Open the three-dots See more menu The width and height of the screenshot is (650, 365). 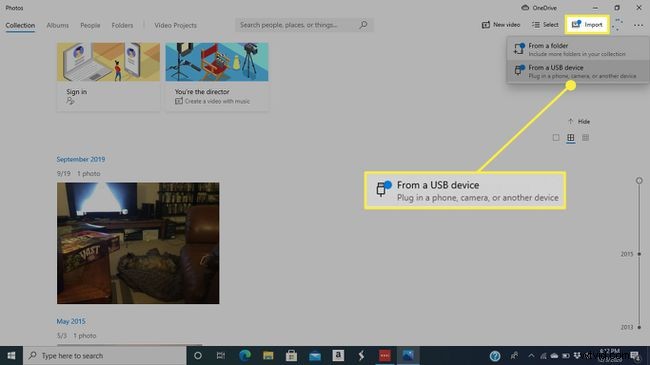[638, 25]
